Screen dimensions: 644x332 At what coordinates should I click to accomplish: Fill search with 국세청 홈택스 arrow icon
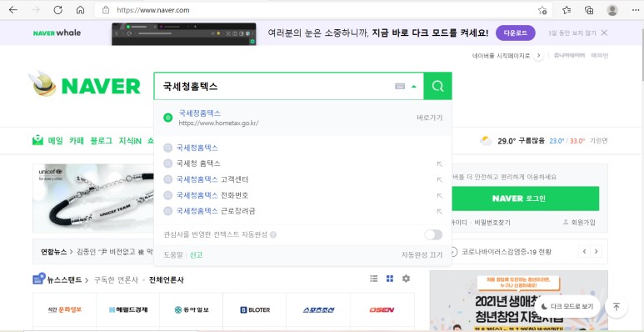pos(439,163)
